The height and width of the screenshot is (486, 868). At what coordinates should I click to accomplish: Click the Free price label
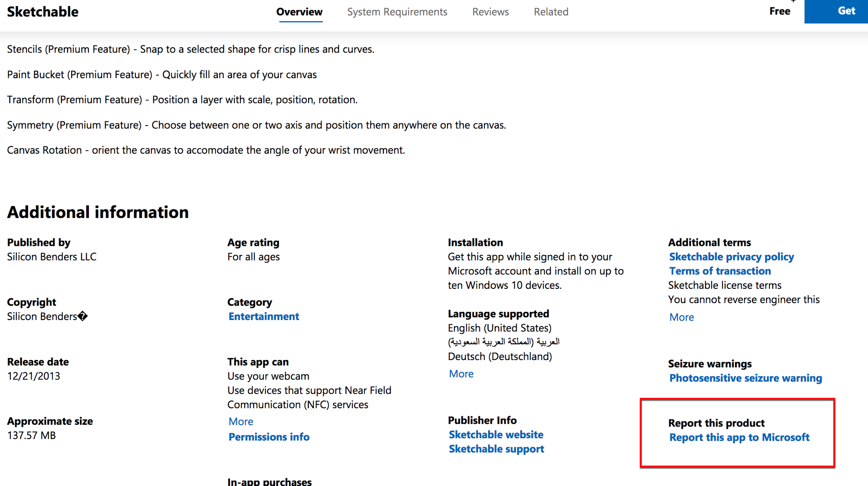pyautogui.click(x=779, y=11)
